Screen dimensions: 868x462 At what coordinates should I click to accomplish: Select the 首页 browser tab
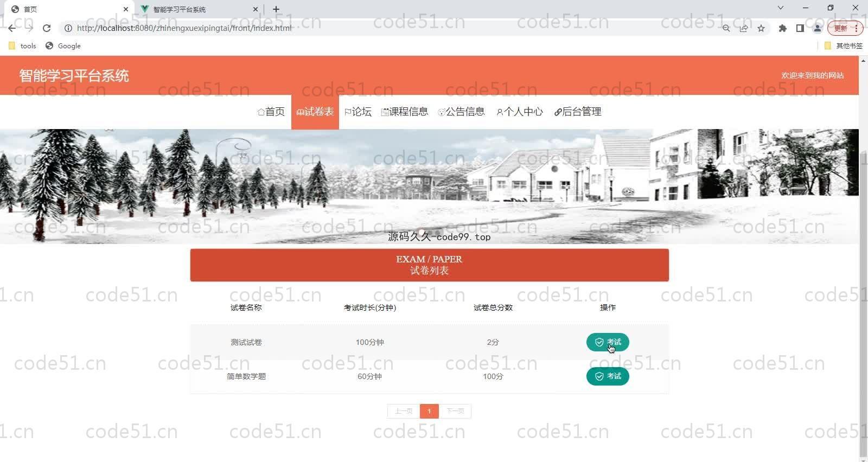[x=69, y=9]
